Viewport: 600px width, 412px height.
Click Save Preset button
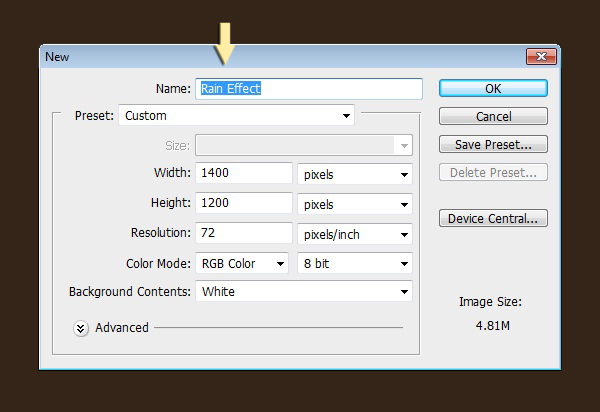492,145
